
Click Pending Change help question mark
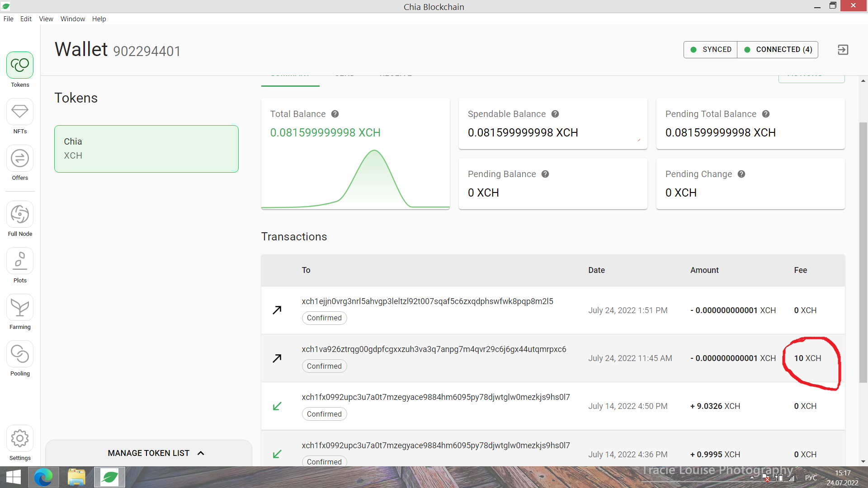[x=741, y=174]
